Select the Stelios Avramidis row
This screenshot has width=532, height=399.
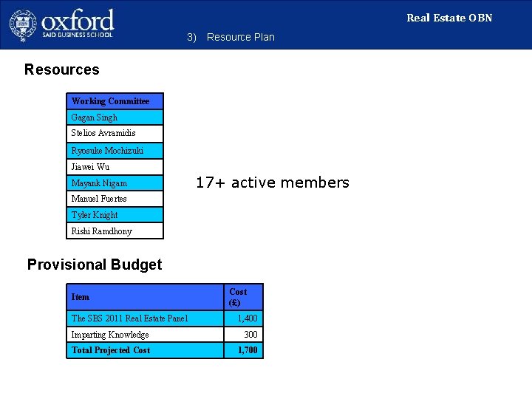click(115, 133)
